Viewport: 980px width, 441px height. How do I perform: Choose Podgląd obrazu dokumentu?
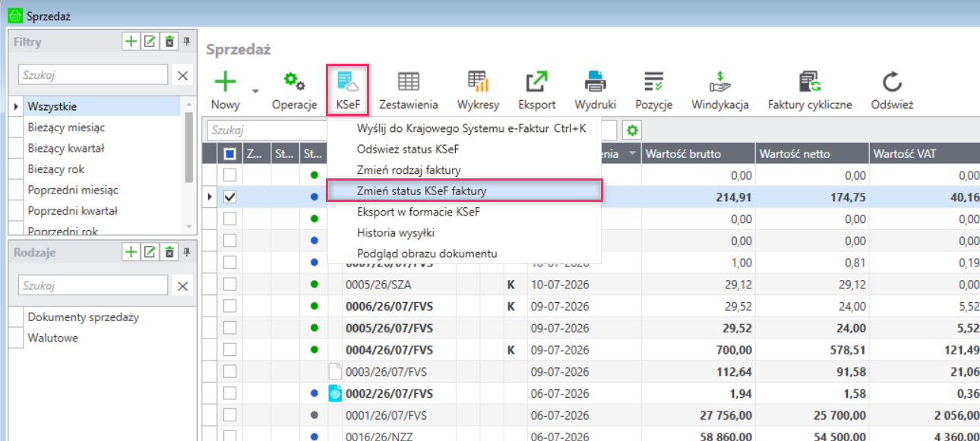click(x=464, y=253)
